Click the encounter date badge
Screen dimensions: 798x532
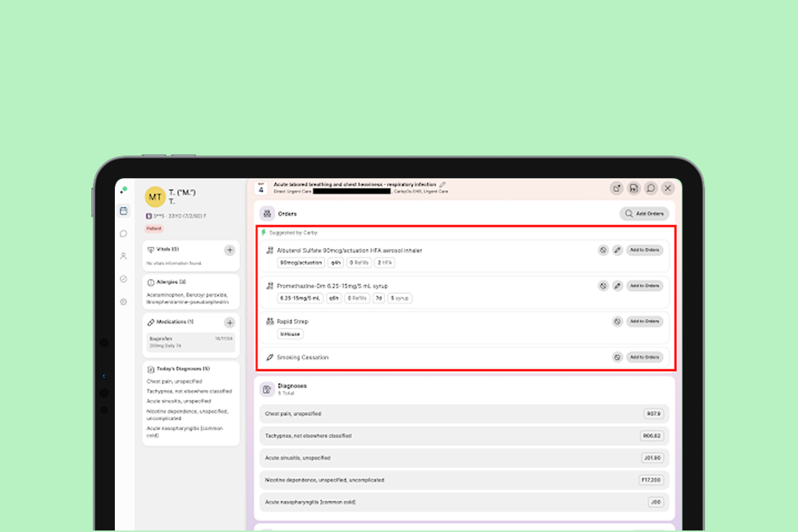pyautogui.click(x=261, y=188)
